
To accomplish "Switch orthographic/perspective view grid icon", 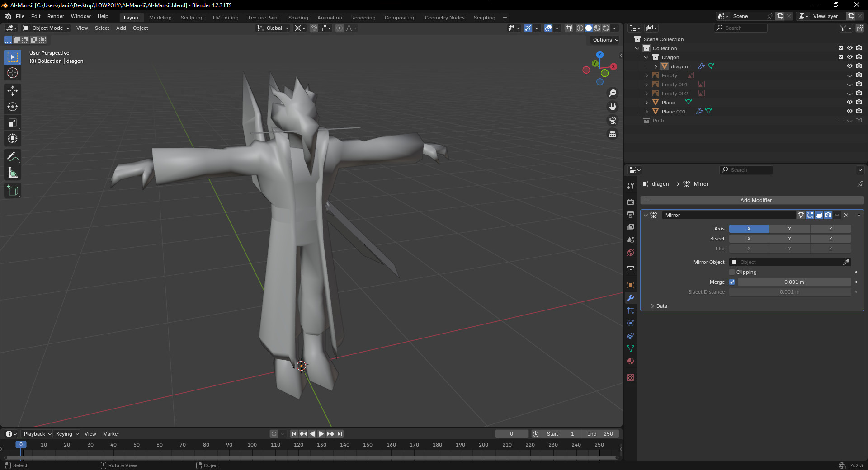I will coord(613,134).
